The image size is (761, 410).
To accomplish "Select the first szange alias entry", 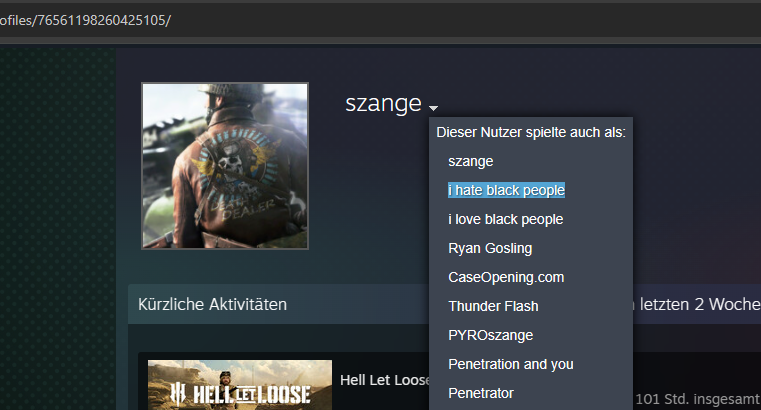I will [470, 161].
